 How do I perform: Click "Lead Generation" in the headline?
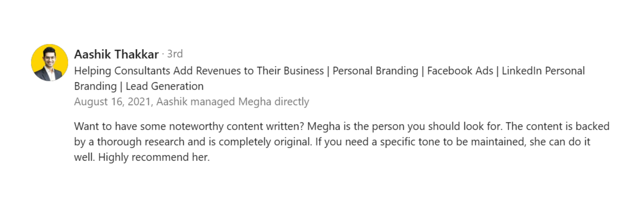(x=164, y=86)
